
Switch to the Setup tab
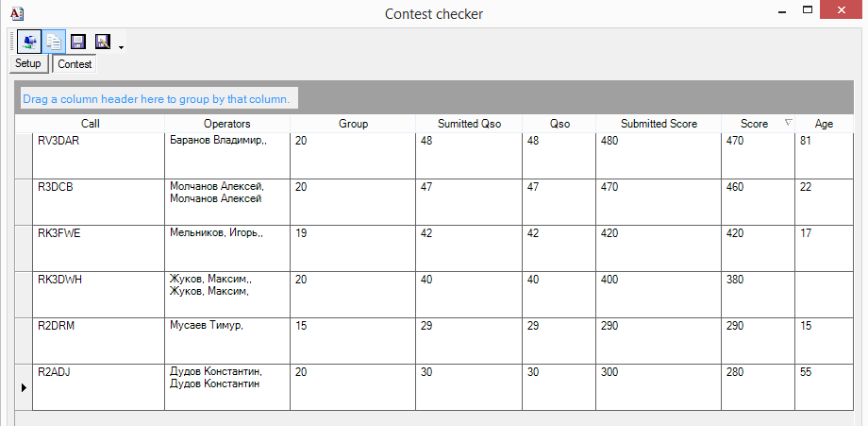coord(28,63)
